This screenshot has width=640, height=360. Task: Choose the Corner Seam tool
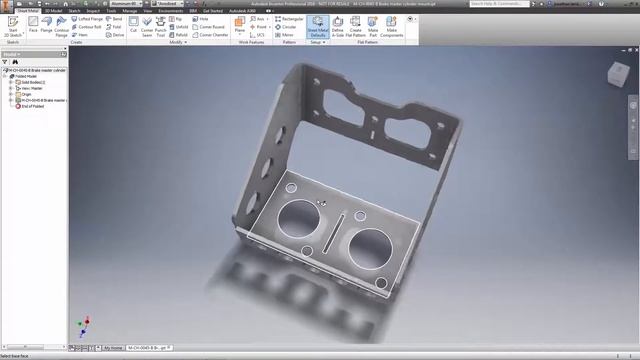[147, 27]
